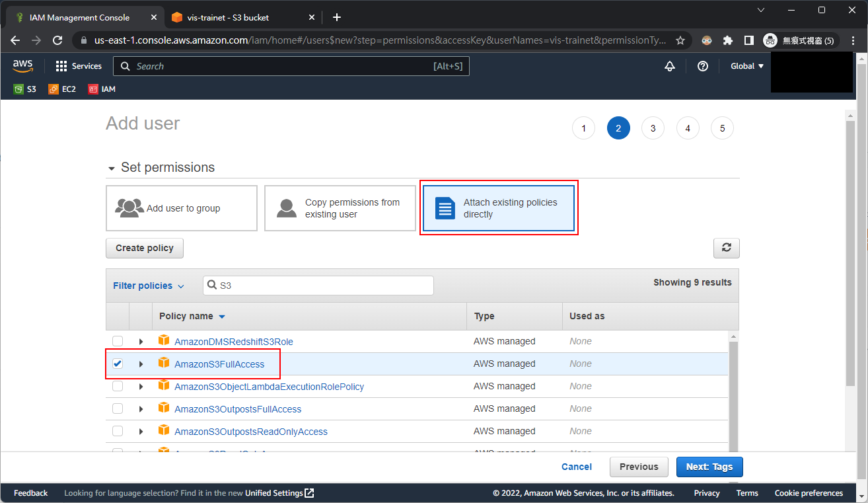Expand the AmazonS3OutpostsReadOnlyAccess details

pyautogui.click(x=141, y=432)
